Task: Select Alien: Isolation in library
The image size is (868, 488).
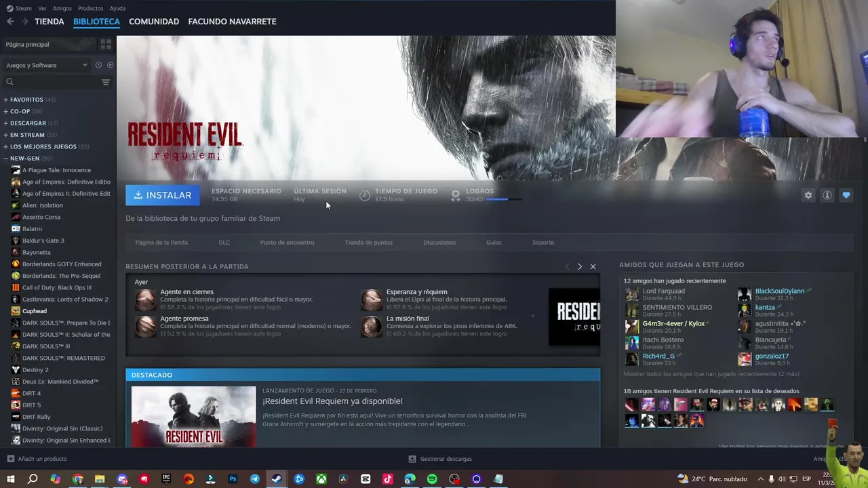Action: [43, 205]
